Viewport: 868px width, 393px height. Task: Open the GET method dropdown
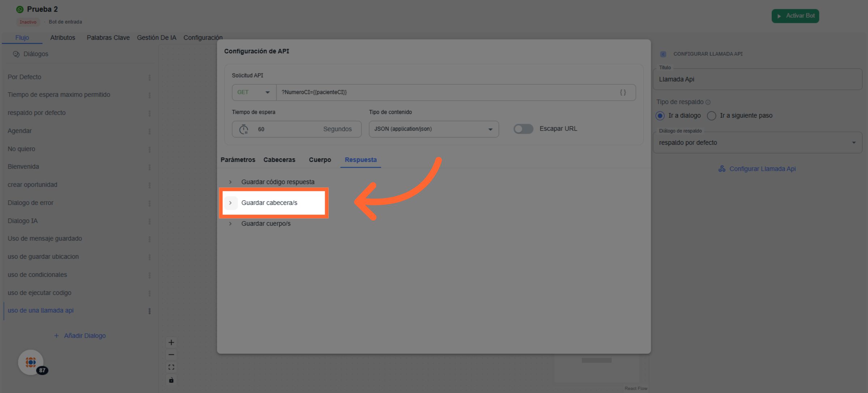click(254, 92)
